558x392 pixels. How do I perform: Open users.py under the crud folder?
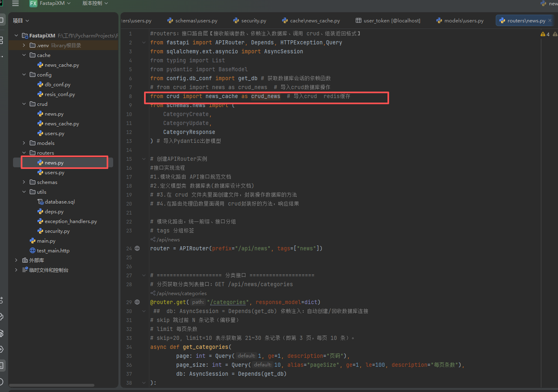click(x=55, y=134)
